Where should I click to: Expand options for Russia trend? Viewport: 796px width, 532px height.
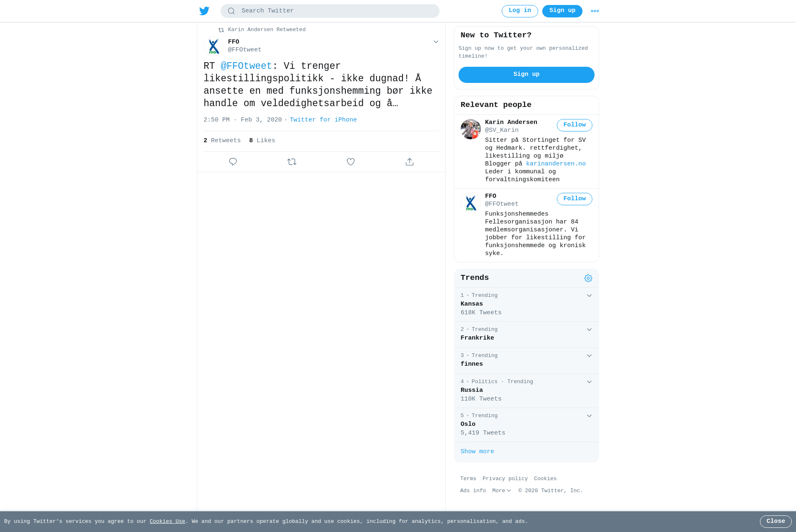(x=589, y=382)
